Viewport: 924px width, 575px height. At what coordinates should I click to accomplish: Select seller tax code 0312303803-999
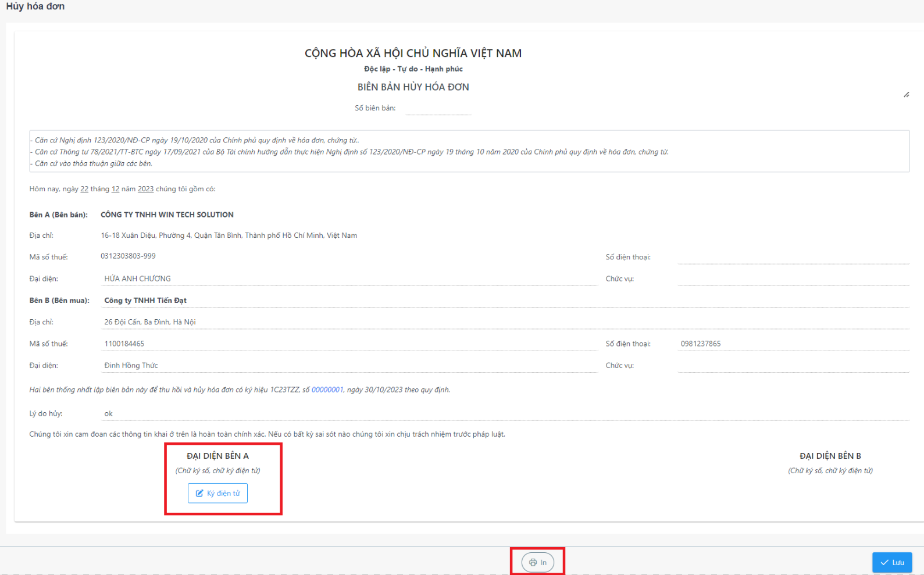[x=128, y=256]
